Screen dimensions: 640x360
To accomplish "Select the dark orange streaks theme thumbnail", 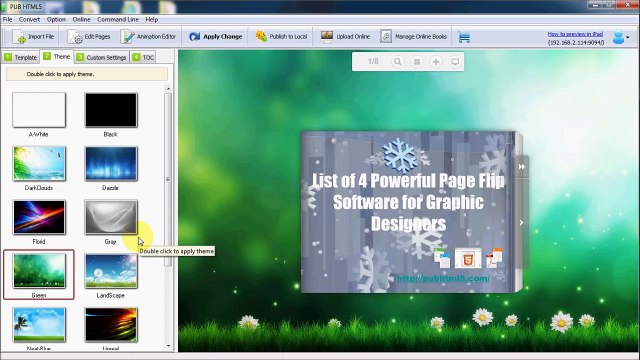I will [111, 324].
